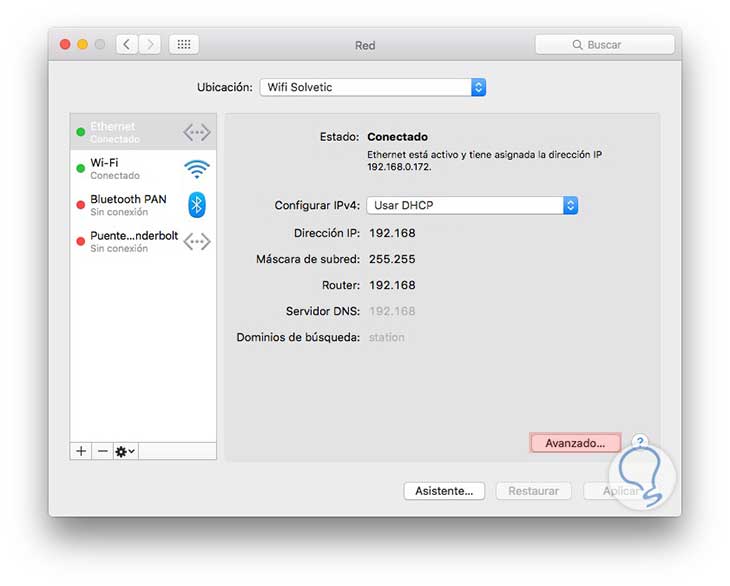Select Bluetooth PAN in the service list
730x586 pixels.
[143, 205]
